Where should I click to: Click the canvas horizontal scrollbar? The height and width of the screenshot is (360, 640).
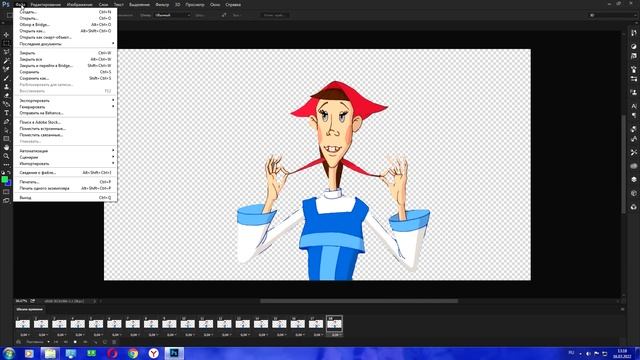point(359,301)
